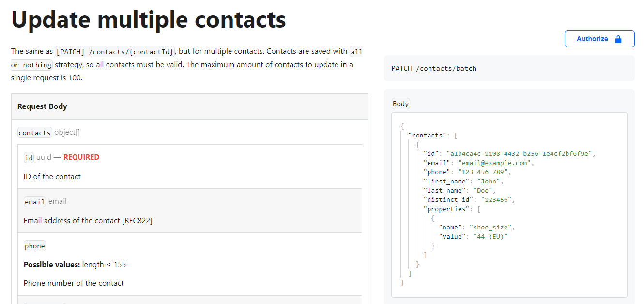Click the phone field name tag
Image resolution: width=644 pixels, height=304 pixels.
tap(35, 246)
